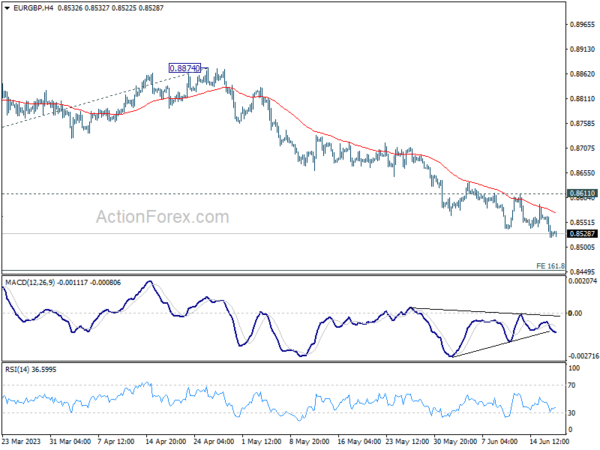Select the 8 May 20:00 time label
Screen dimensions: 600x450
point(309,442)
